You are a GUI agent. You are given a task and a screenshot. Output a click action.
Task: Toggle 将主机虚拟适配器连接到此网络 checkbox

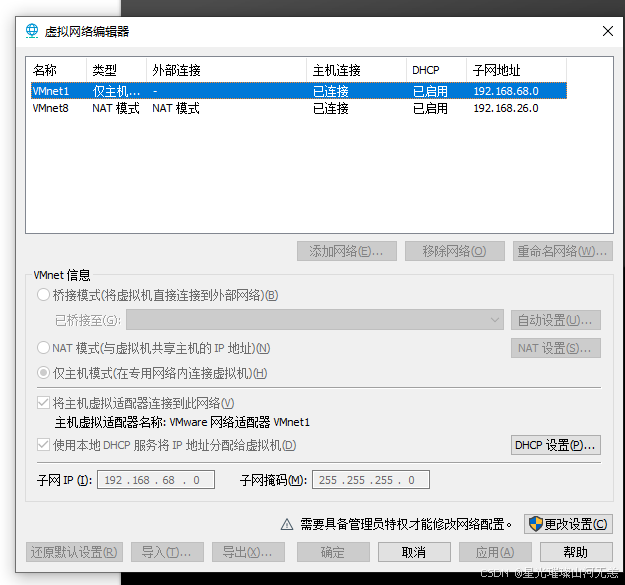(x=43, y=403)
